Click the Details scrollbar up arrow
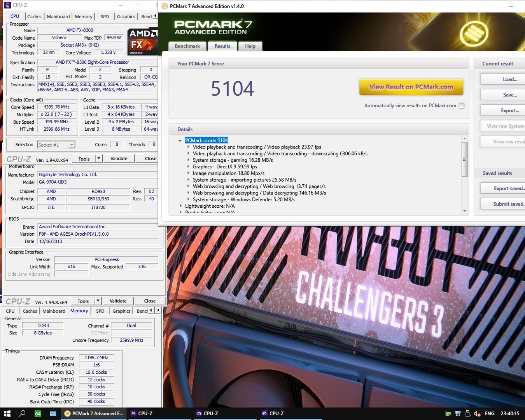The image size is (525, 420). [x=465, y=138]
